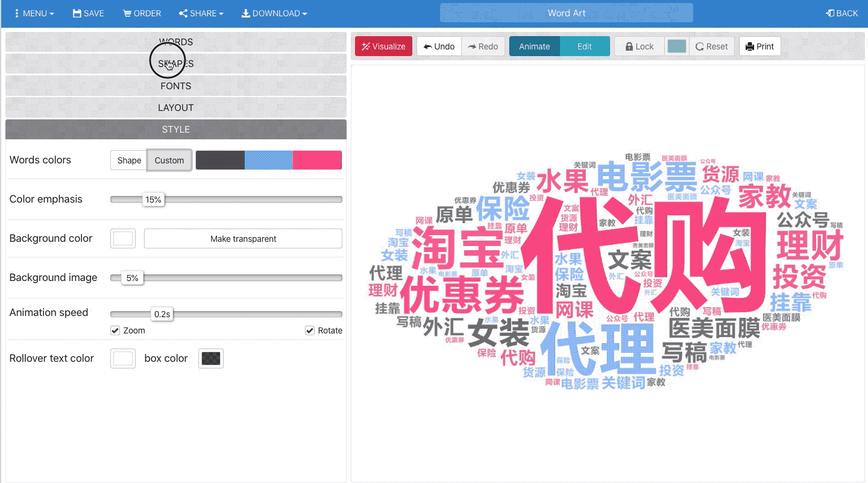Open the SHARE dropdown

pyautogui.click(x=201, y=13)
